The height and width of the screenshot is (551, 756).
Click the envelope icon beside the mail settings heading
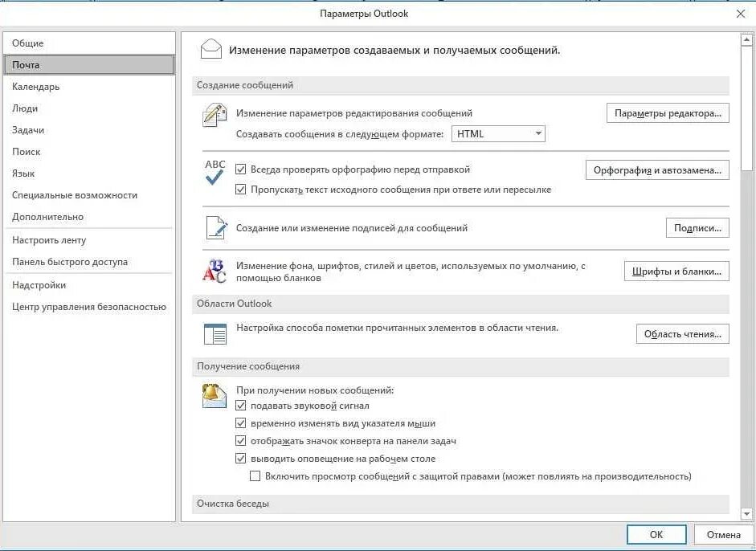pyautogui.click(x=210, y=49)
